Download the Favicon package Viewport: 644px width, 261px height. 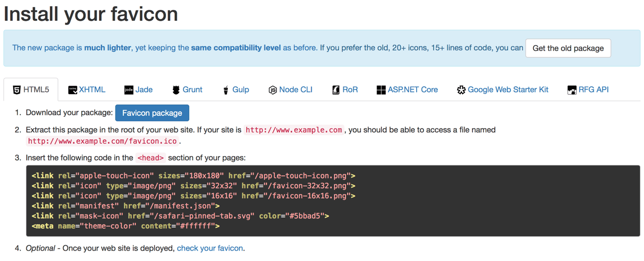tap(152, 113)
